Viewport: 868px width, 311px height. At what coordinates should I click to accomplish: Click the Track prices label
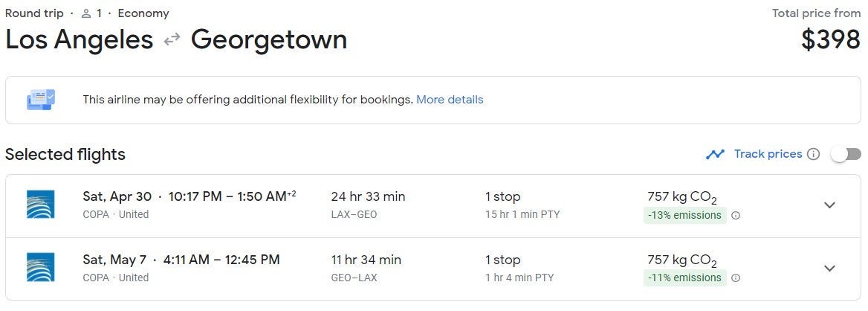click(x=768, y=154)
